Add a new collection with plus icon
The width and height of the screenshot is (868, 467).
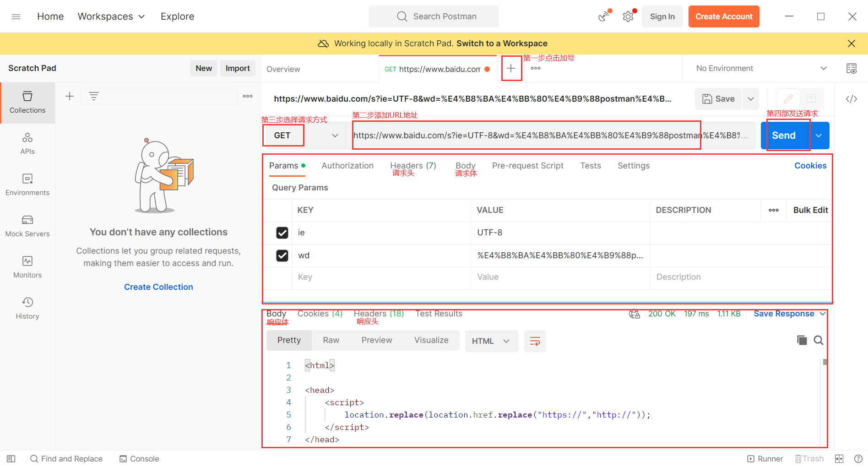click(x=70, y=96)
